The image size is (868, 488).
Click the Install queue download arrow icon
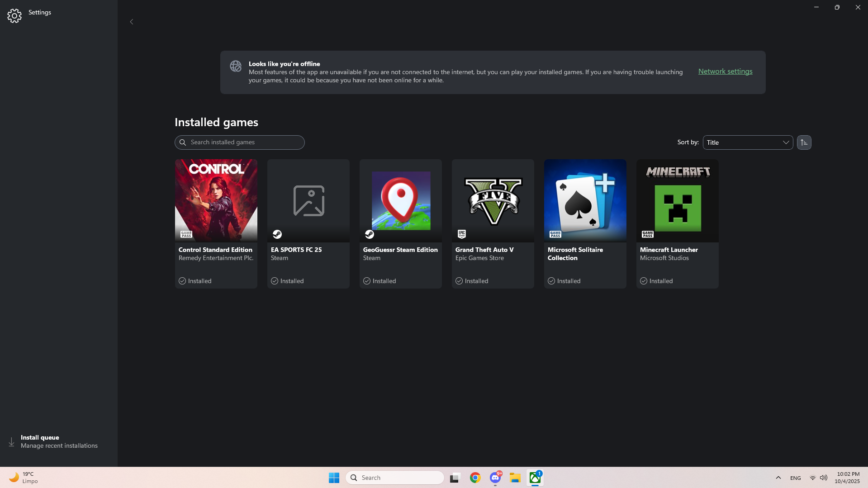pos(11,442)
